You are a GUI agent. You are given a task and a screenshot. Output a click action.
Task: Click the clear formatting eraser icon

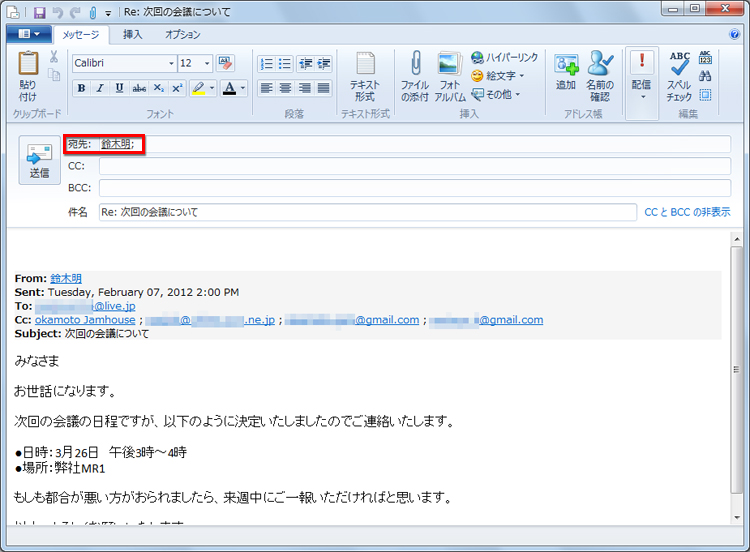pos(225,63)
